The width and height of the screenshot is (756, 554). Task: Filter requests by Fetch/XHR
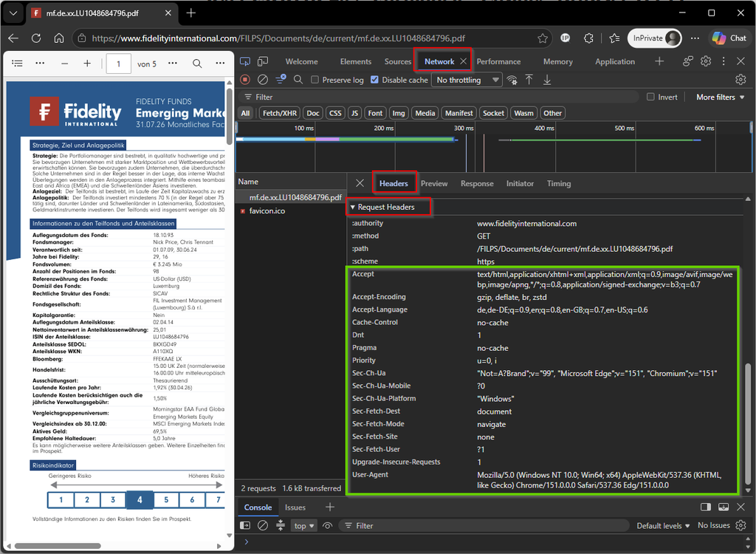pyautogui.click(x=280, y=113)
